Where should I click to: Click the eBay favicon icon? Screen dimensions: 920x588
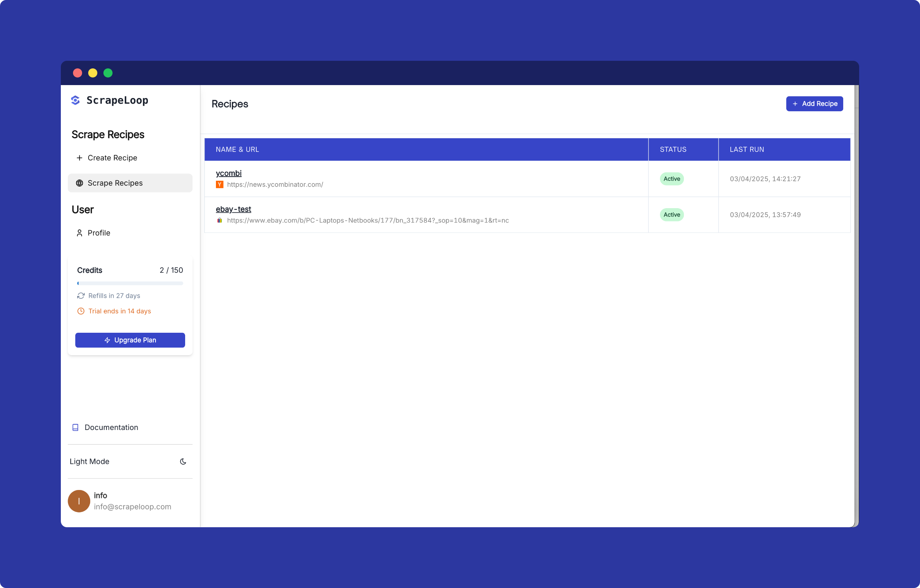coord(220,220)
